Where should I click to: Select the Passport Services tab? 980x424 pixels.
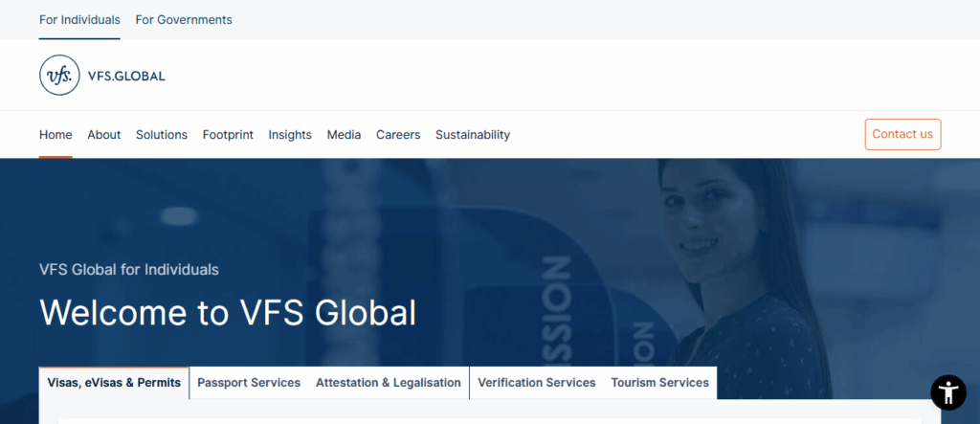(x=249, y=383)
